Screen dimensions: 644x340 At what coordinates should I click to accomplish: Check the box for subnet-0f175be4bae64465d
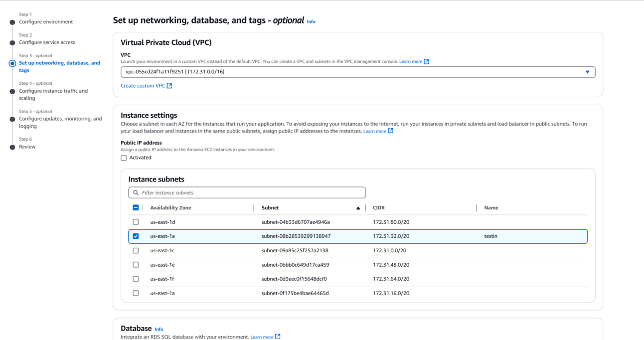(x=136, y=293)
